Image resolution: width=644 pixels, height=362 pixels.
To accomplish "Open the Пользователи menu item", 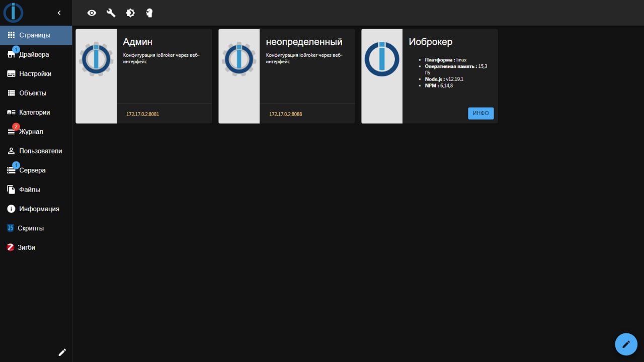I will tap(36, 151).
